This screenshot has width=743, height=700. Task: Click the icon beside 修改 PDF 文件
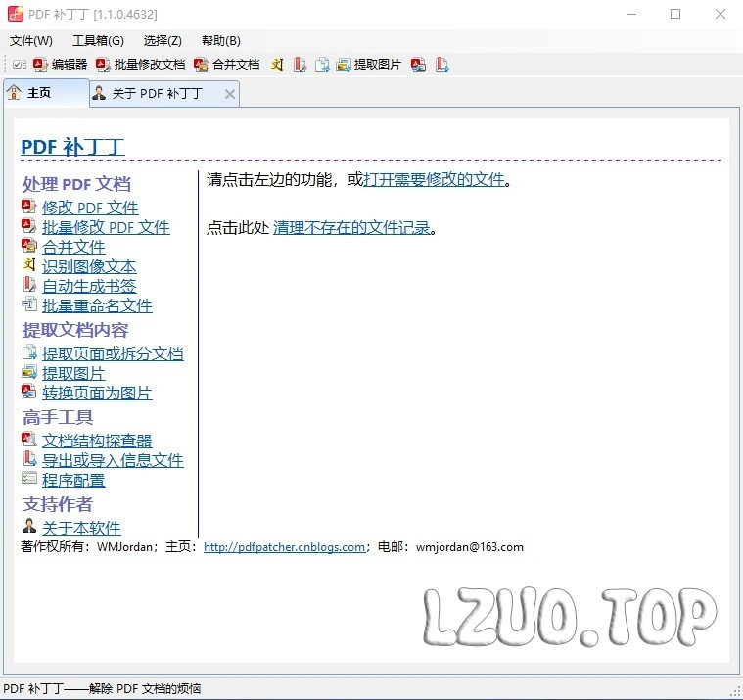click(29, 207)
